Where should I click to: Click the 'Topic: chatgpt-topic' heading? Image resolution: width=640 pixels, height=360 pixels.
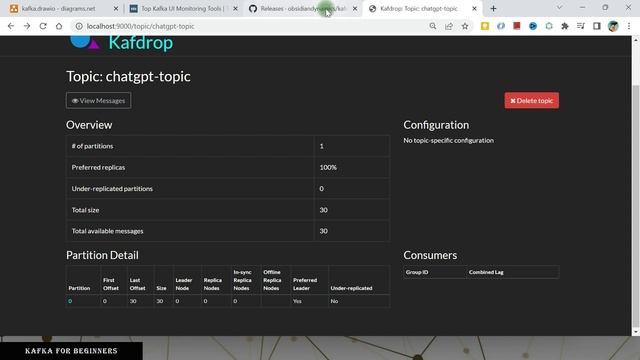(x=128, y=76)
